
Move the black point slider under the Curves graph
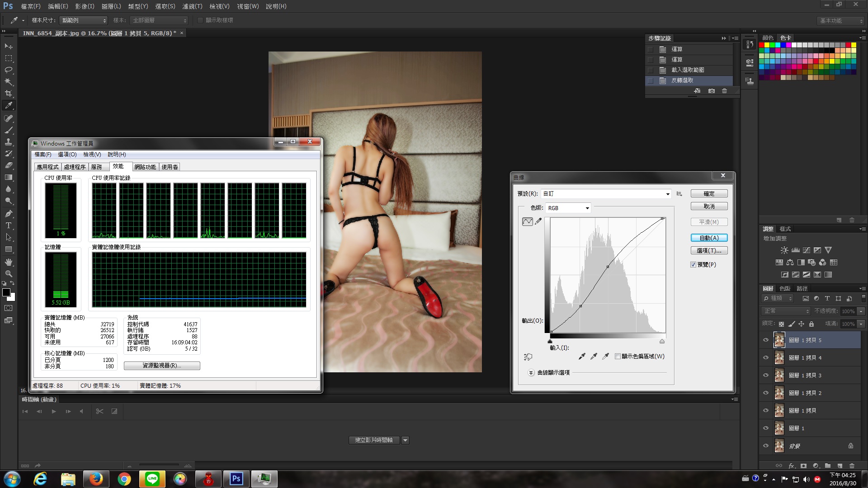tap(550, 342)
